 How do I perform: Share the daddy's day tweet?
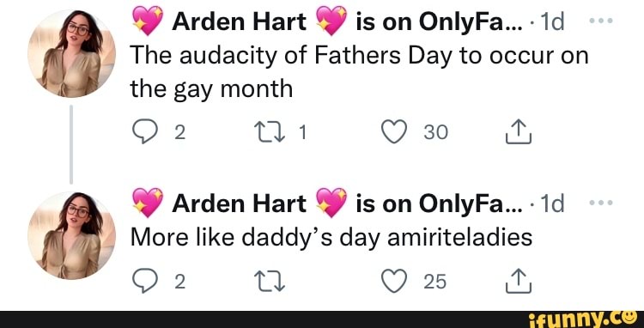pyautogui.click(x=519, y=282)
